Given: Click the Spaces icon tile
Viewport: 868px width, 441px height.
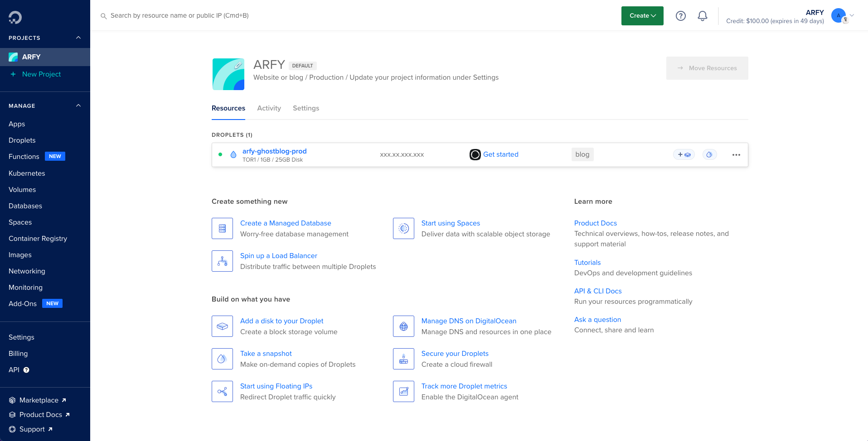Looking at the screenshot, I should (x=403, y=228).
